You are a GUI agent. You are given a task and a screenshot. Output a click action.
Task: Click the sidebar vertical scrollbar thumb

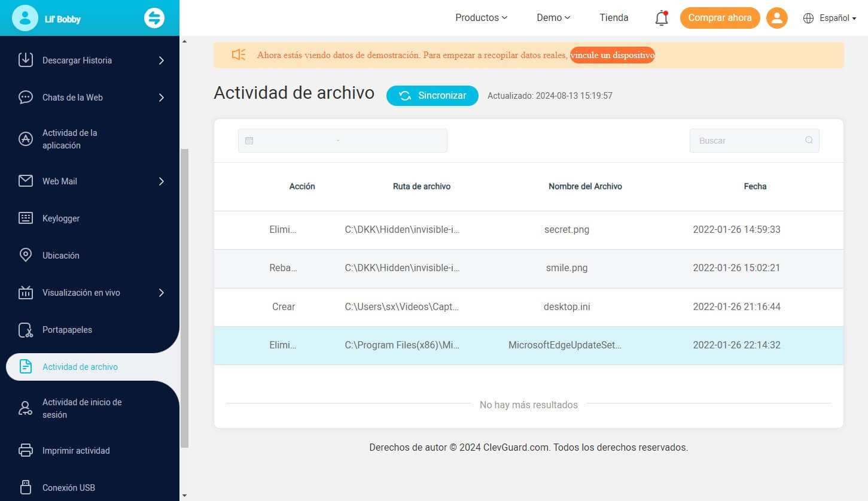[185, 297]
